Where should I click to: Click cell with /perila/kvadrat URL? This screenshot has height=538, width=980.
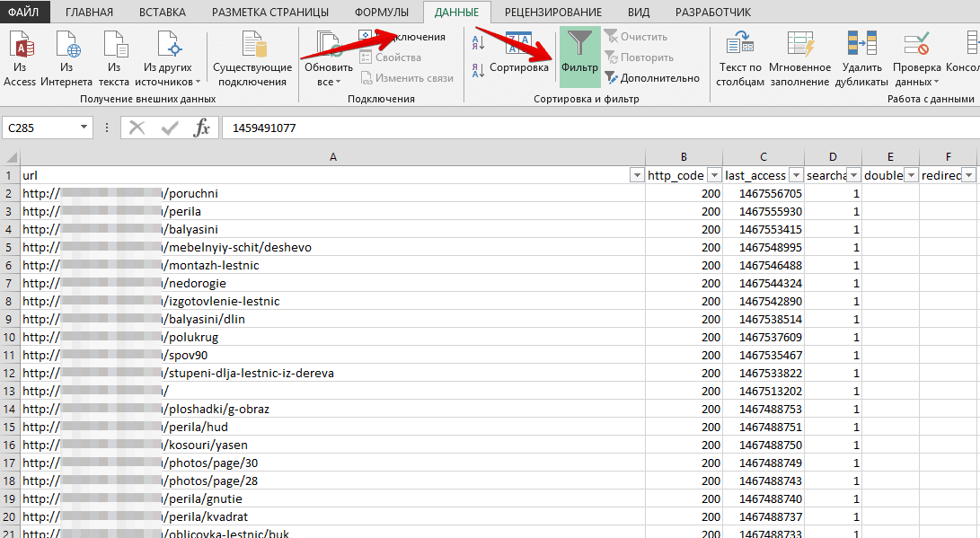pos(333,516)
